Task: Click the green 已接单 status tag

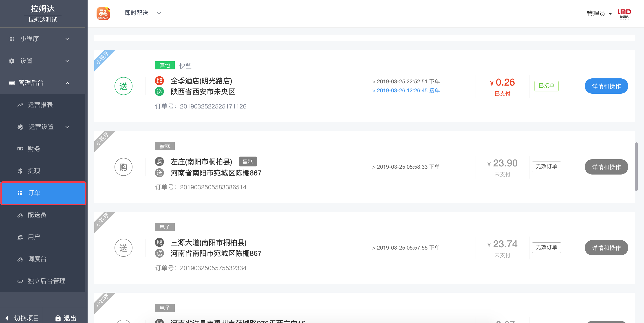Action: pyautogui.click(x=546, y=86)
